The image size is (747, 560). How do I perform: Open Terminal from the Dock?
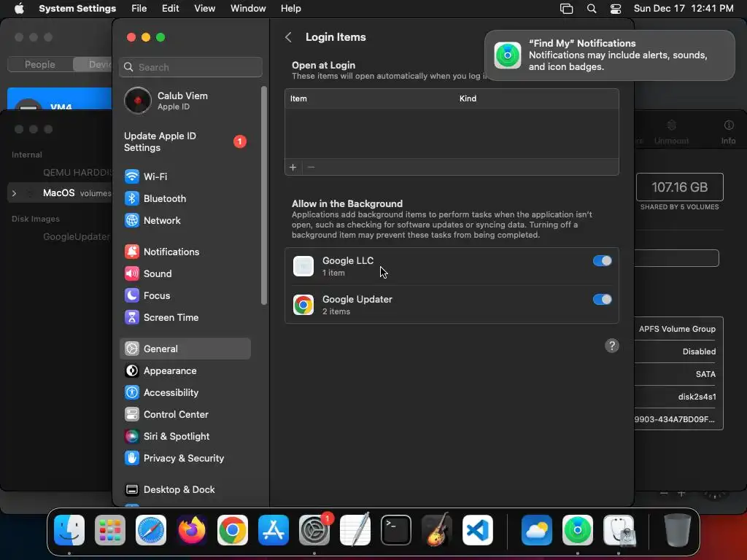tap(396, 530)
